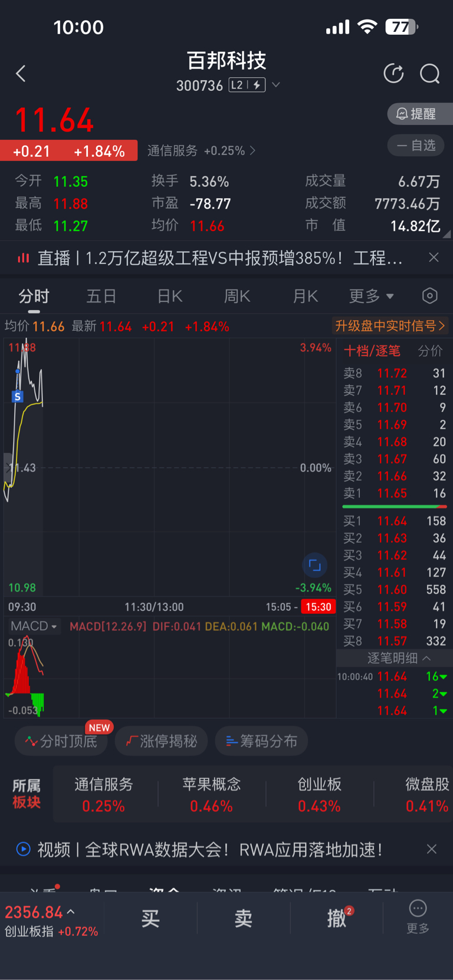Screen dimensions: 453x980
Task: Select the 分价 tab
Action: coord(430,351)
